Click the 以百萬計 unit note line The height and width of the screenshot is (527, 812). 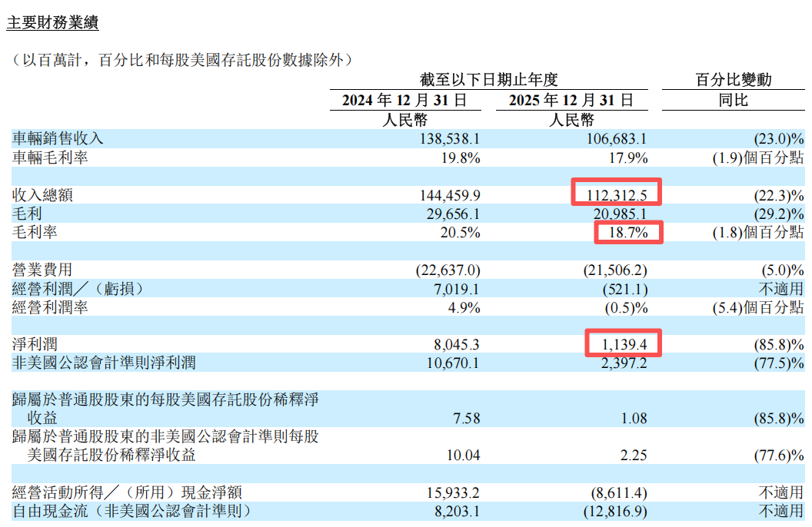tap(181, 60)
